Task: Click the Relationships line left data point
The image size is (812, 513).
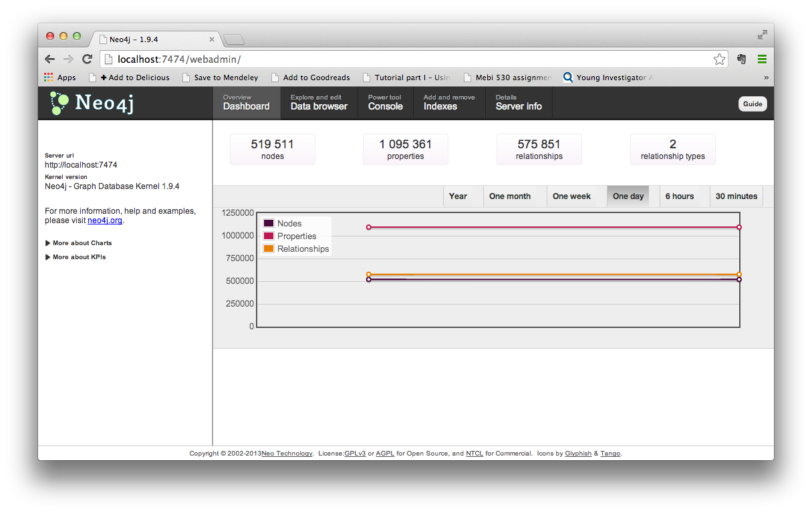Action: click(369, 275)
